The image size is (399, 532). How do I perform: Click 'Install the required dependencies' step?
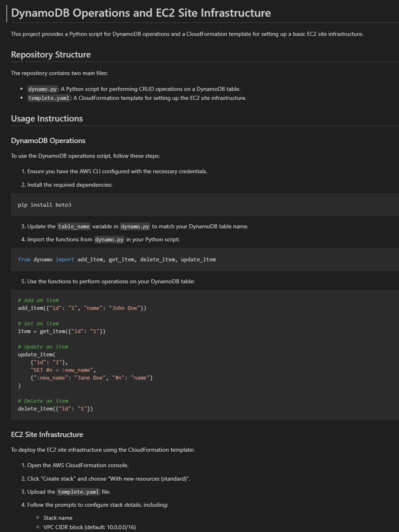click(x=70, y=184)
